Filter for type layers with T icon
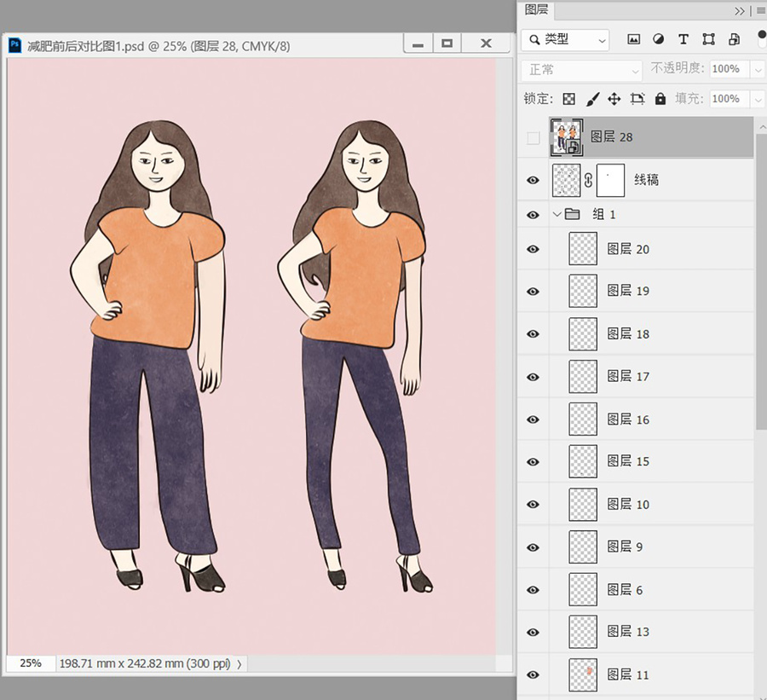This screenshot has height=700, width=767. 683,40
